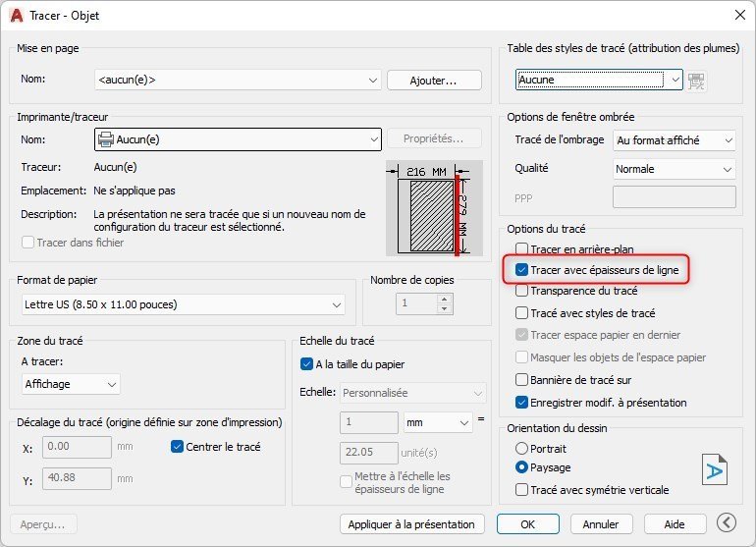Open the A tracer Affichage dropdown
Image resolution: width=756 pixels, height=547 pixels.
click(x=71, y=384)
